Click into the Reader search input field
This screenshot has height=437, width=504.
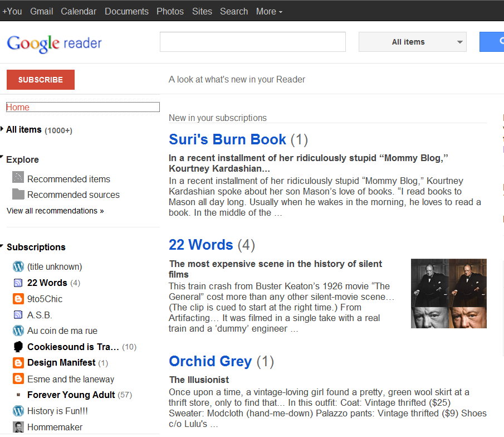(x=253, y=42)
